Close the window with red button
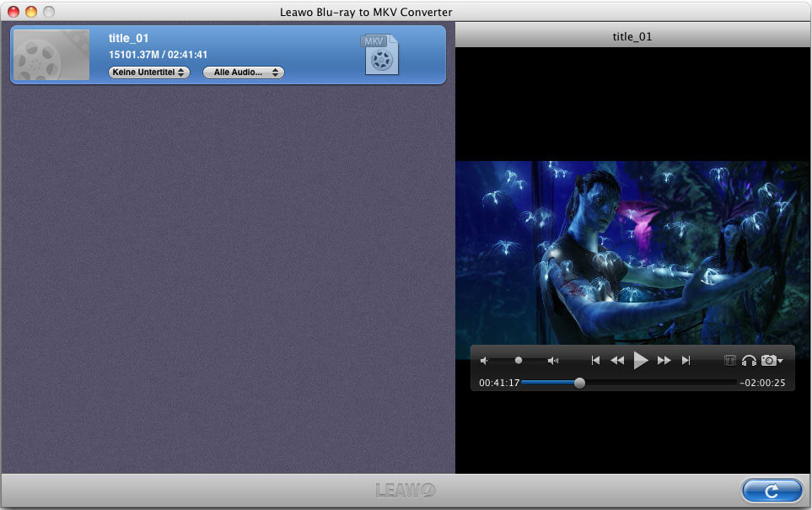812x510 pixels. click(13, 12)
